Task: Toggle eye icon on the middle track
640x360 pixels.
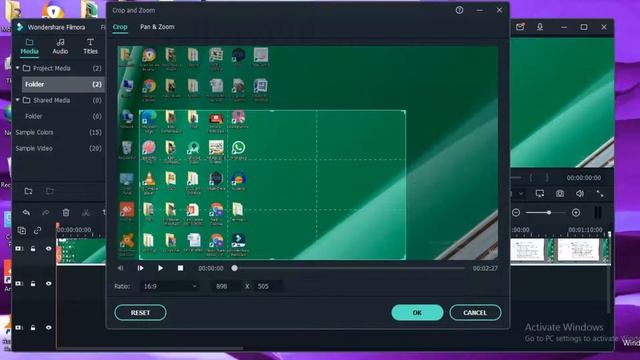Action: (x=49, y=283)
